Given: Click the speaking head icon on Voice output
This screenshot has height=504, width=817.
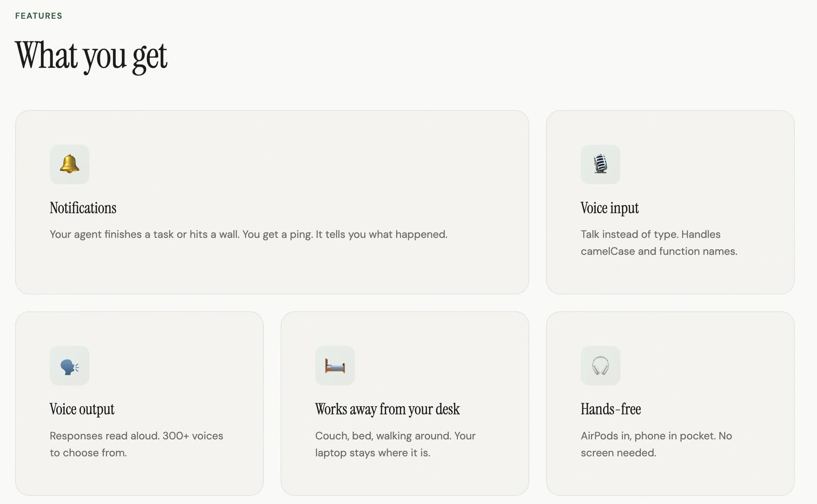Looking at the screenshot, I should 69,366.
